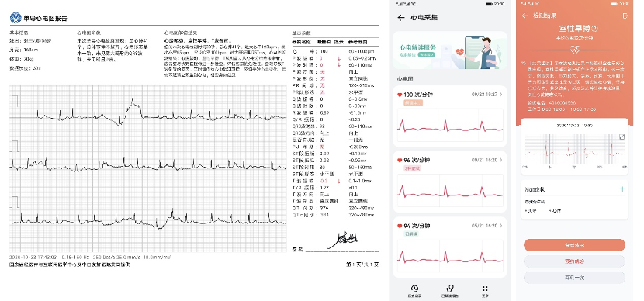The image size is (644, 301).
Task: Click QRS波宽度 value 92 in table
Action: tap(323, 126)
